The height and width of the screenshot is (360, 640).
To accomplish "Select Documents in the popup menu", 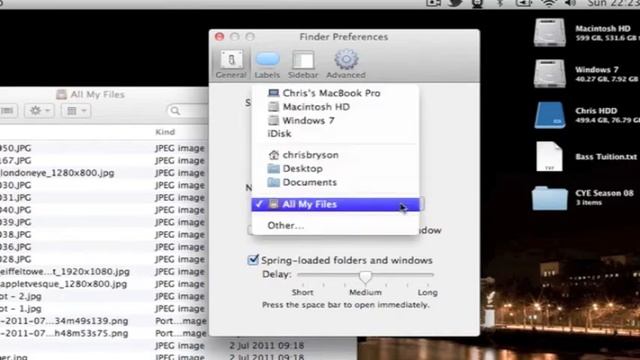I will click(x=335, y=182).
